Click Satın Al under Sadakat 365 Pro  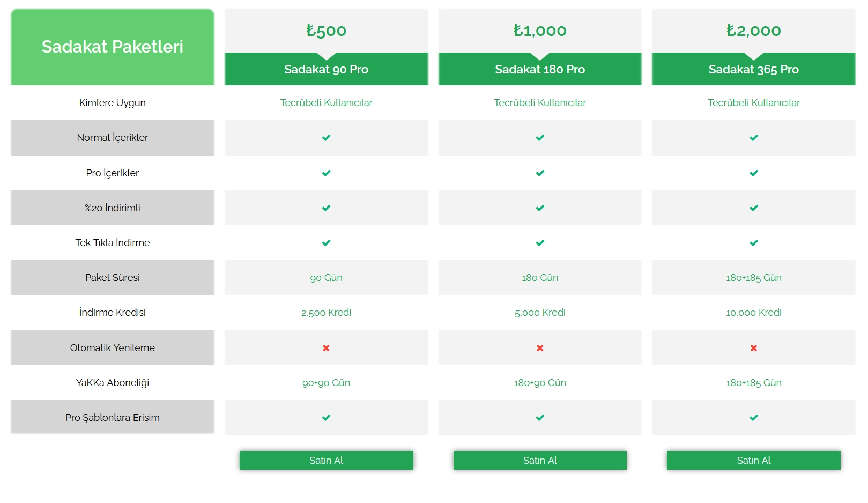coord(753,460)
